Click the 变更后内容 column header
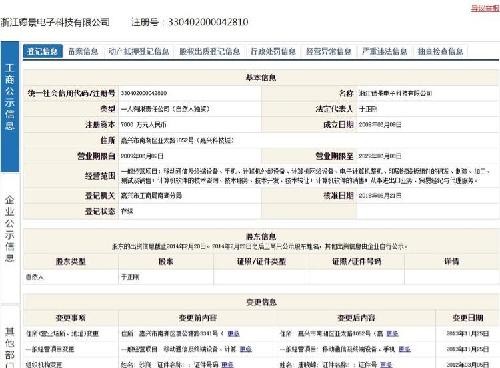This screenshot has height=368, width=500. tap(356, 318)
